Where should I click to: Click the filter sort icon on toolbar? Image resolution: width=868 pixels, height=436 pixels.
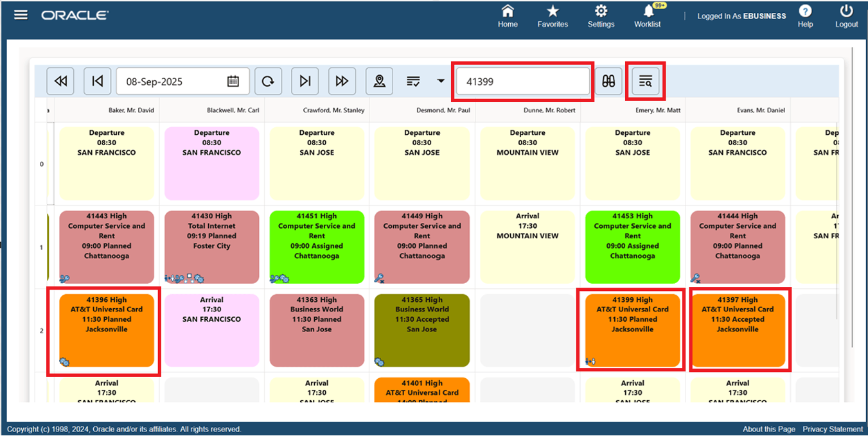click(x=413, y=80)
